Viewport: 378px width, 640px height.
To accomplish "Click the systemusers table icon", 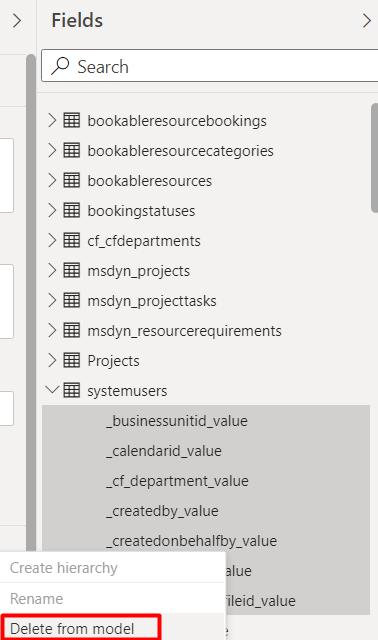I will click(71, 390).
